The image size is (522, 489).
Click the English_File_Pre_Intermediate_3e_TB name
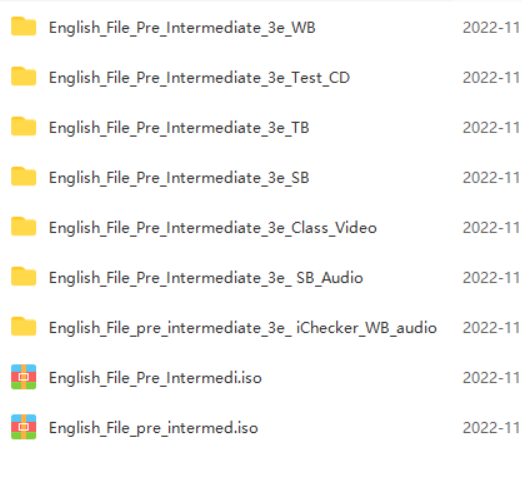[179, 128]
